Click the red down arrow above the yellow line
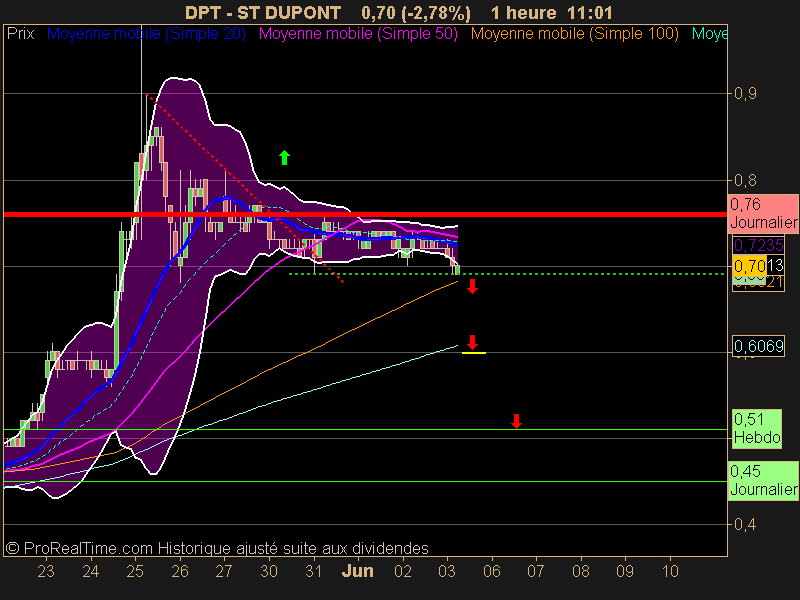 [472, 342]
